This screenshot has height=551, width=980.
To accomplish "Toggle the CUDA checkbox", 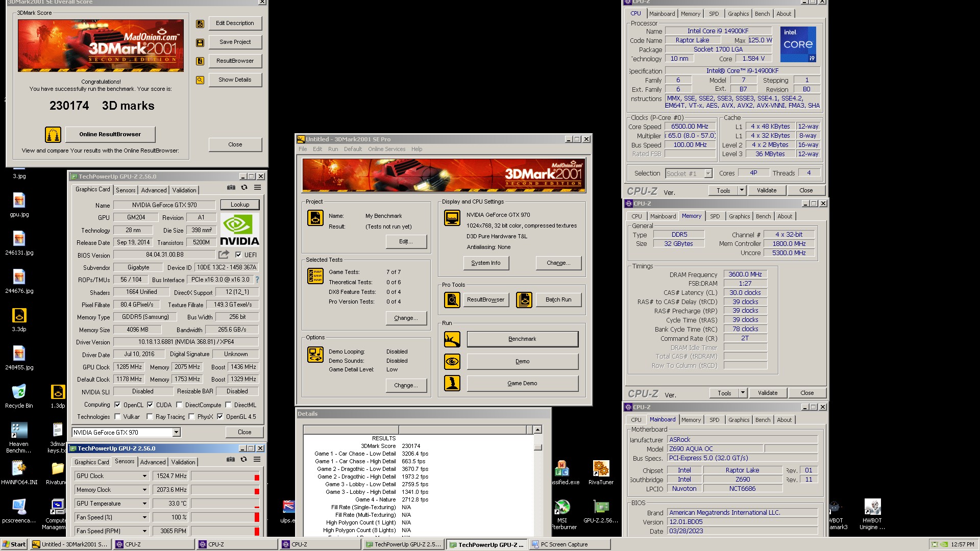I will click(150, 405).
